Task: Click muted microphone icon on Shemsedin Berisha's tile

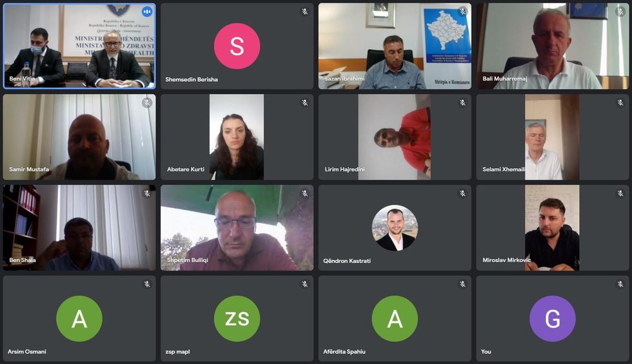Action: point(305,12)
